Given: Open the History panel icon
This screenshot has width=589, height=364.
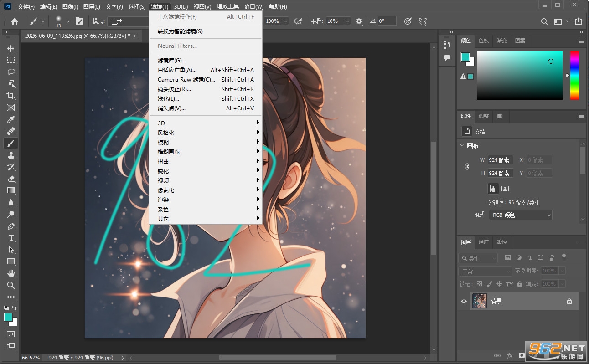Looking at the screenshot, I should [x=447, y=45].
